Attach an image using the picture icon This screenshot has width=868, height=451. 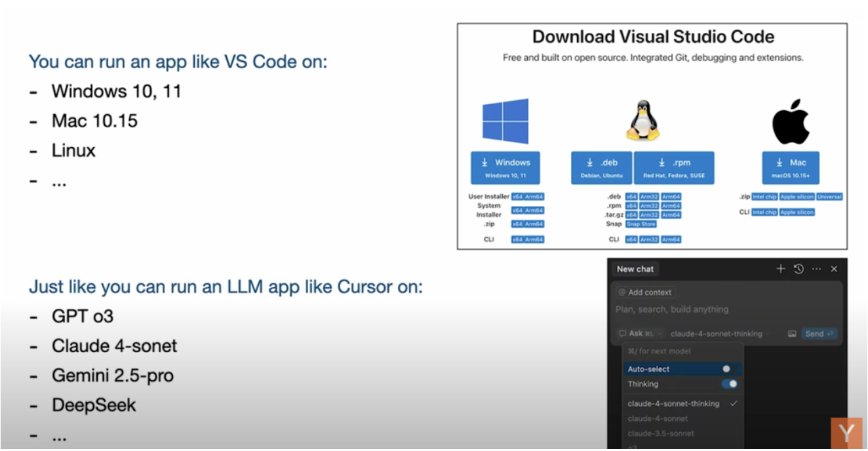(x=792, y=334)
